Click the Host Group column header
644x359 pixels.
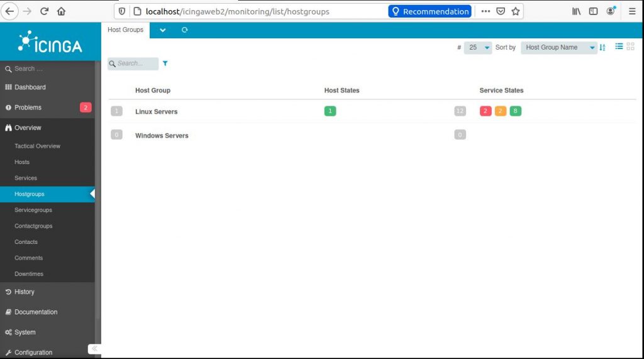[x=153, y=91]
